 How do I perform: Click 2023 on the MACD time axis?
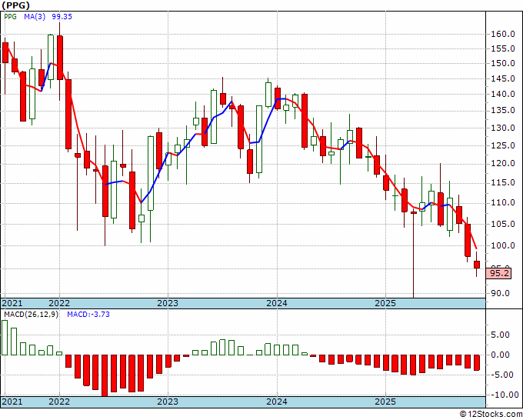168,402
